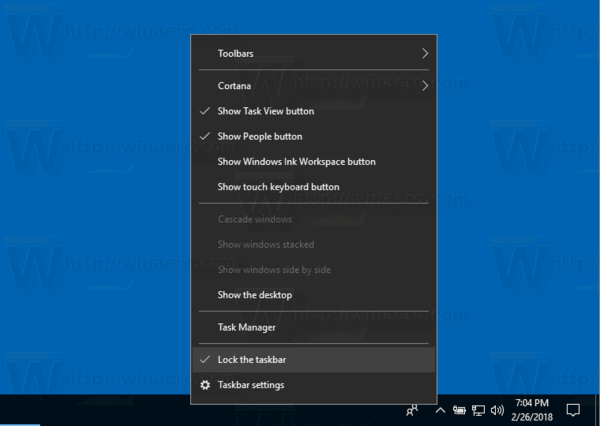Show hidden icons with the tray chevron
Screen dimensions: 600x426
point(440,411)
